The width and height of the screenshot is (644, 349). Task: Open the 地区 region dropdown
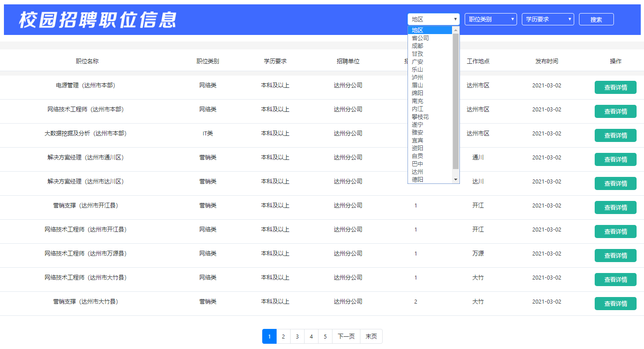pos(434,19)
